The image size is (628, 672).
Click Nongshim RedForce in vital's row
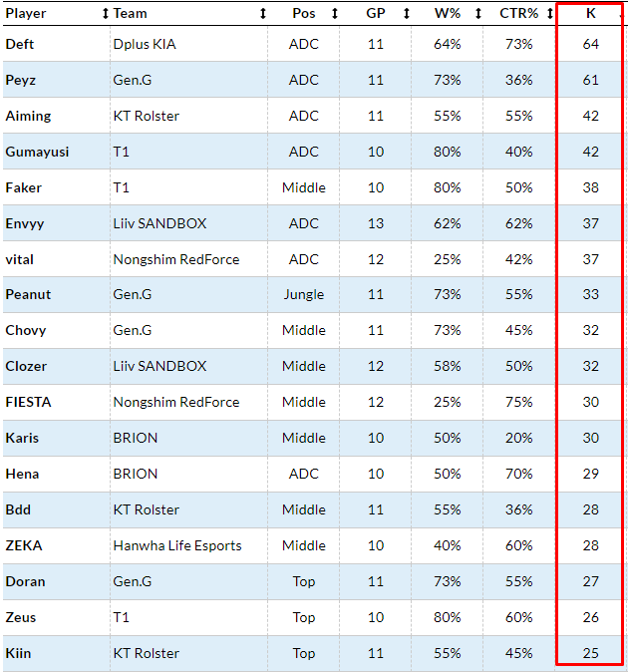pyautogui.click(x=176, y=259)
